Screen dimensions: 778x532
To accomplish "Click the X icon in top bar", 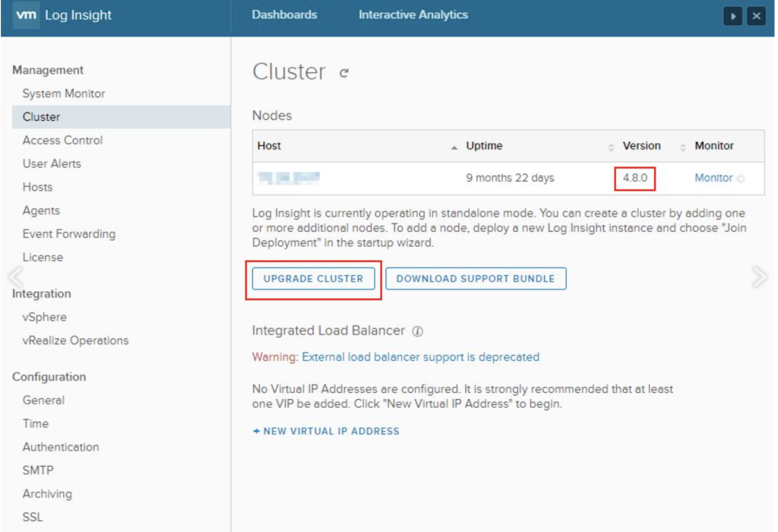I will tap(755, 16).
